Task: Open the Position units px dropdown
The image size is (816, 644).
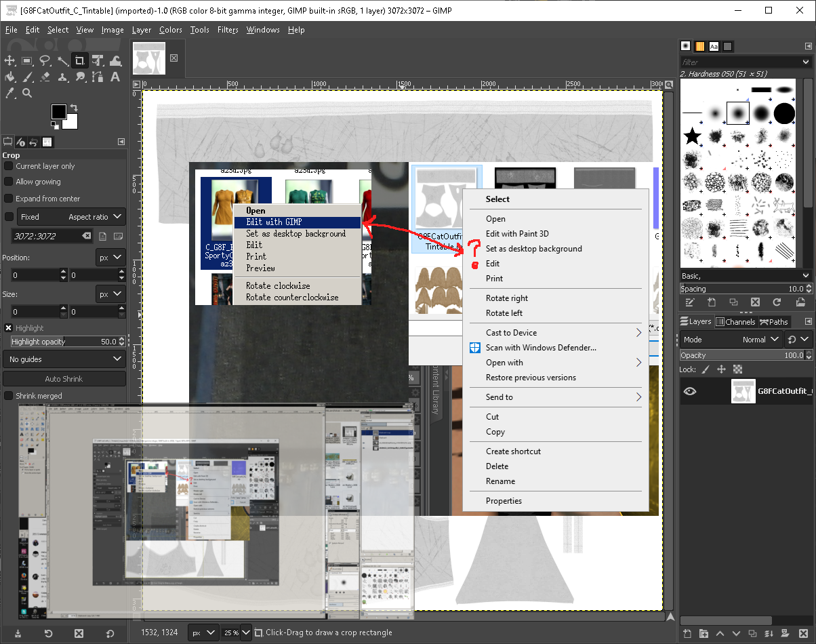Action: coord(110,258)
